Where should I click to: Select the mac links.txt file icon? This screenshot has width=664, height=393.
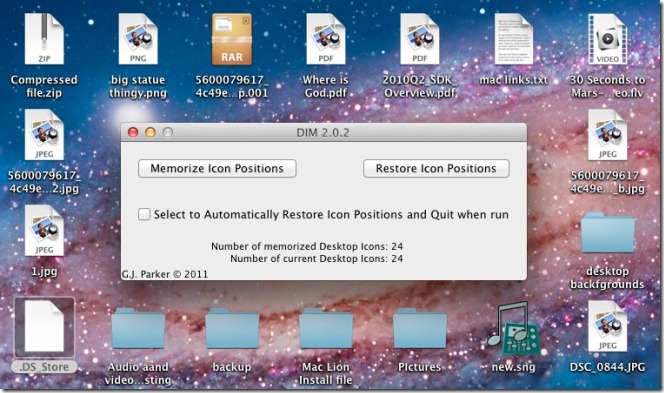click(x=514, y=39)
